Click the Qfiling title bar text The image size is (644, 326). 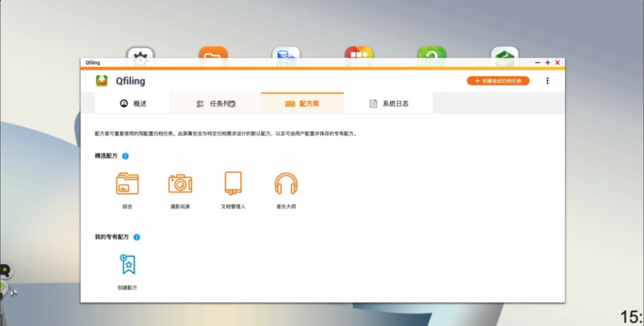[92, 63]
